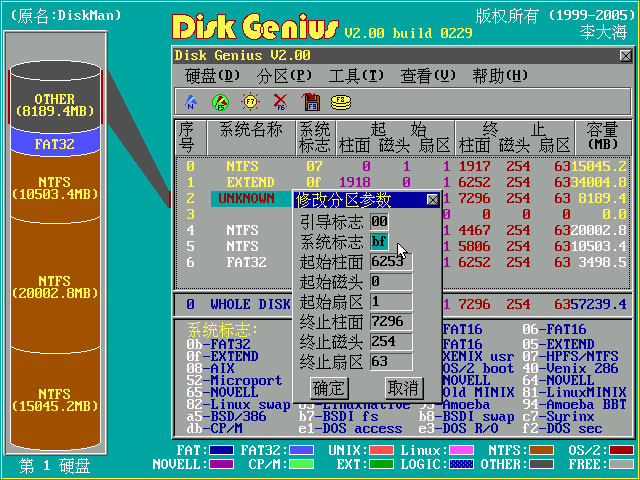
Task: Select the NTFS (10503.4MB) cylinder segment
Action: (55, 188)
